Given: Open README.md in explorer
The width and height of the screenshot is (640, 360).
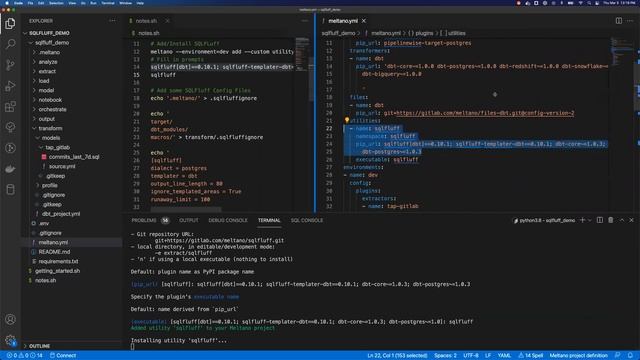Looking at the screenshot, I should coord(54,252).
